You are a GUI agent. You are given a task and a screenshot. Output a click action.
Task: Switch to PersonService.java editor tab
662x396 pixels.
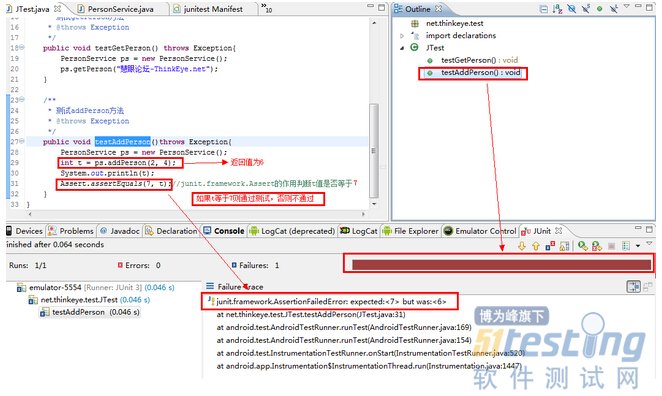point(116,9)
